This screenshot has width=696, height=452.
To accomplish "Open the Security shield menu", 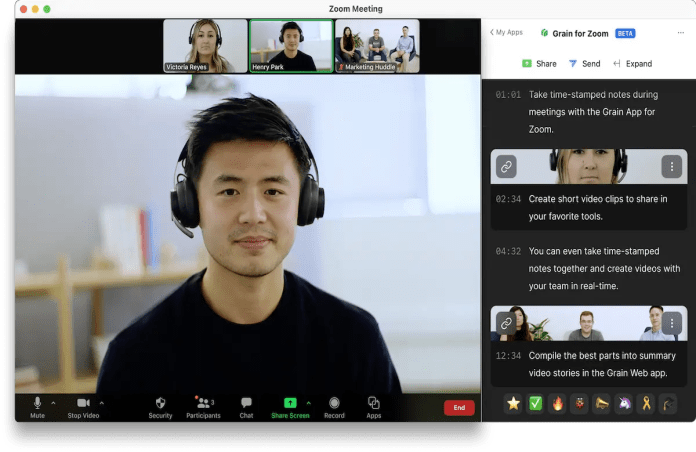I will coord(160,407).
